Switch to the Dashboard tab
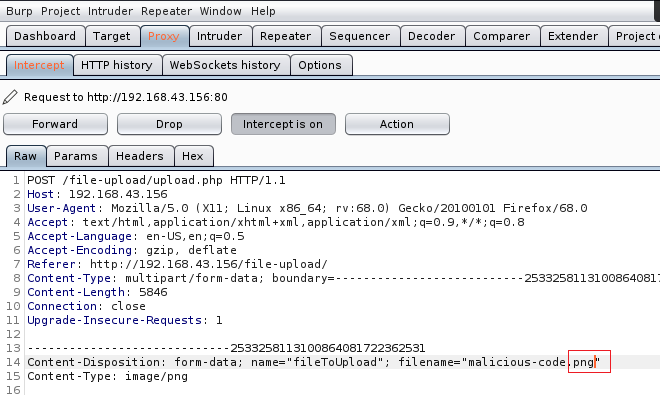Screen dimensions: 660x395 click(45, 36)
